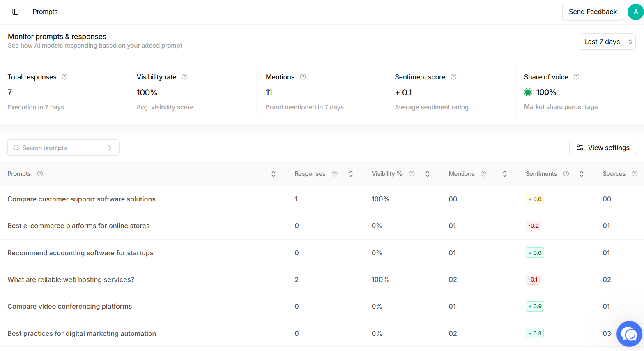Sort by the Prompts column
Image resolution: width=644 pixels, height=351 pixels.
click(274, 174)
